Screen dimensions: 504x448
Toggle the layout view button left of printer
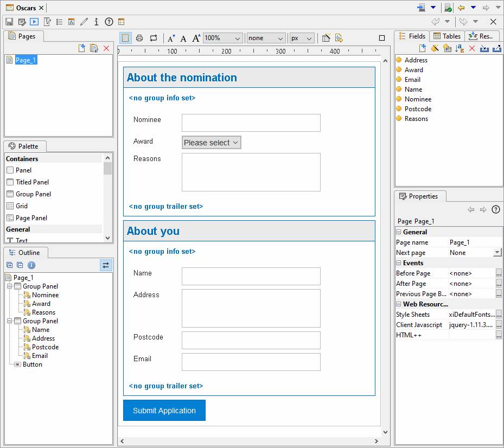(x=125, y=38)
